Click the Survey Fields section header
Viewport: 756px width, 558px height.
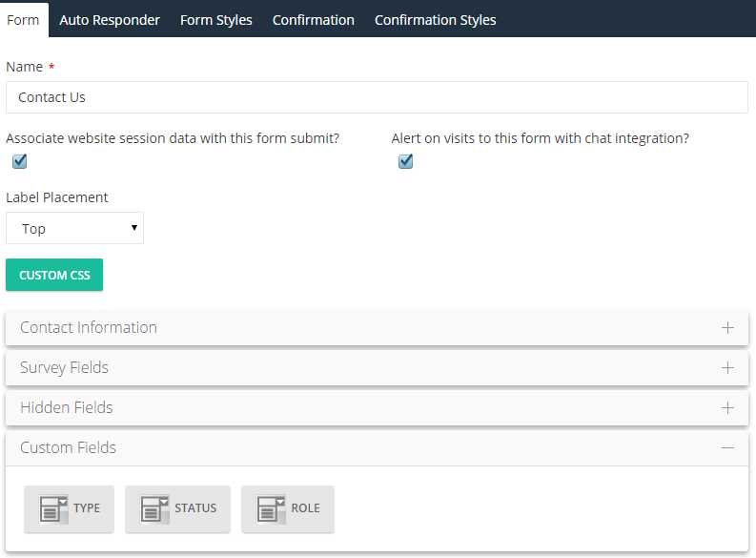(x=377, y=367)
